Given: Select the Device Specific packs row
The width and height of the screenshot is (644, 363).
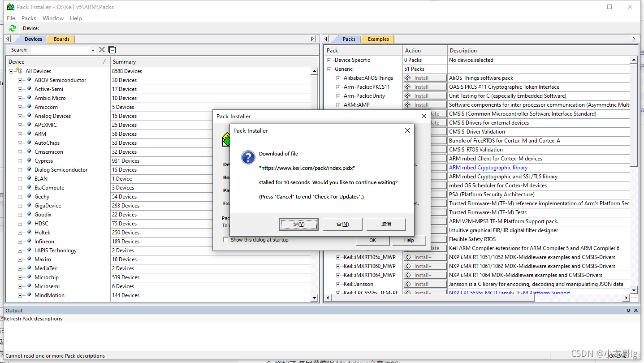Looking at the screenshot, I should pos(352,60).
